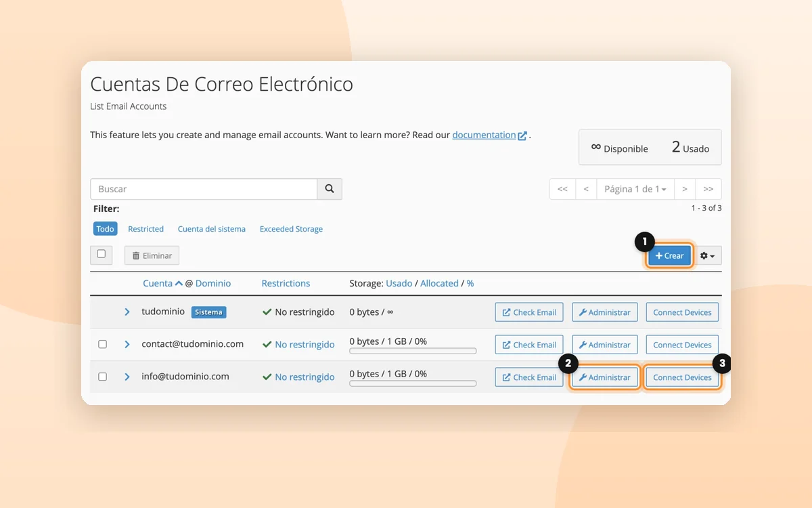Click the contact@tudominio.com account name
This screenshot has height=508, width=812.
coord(192,343)
